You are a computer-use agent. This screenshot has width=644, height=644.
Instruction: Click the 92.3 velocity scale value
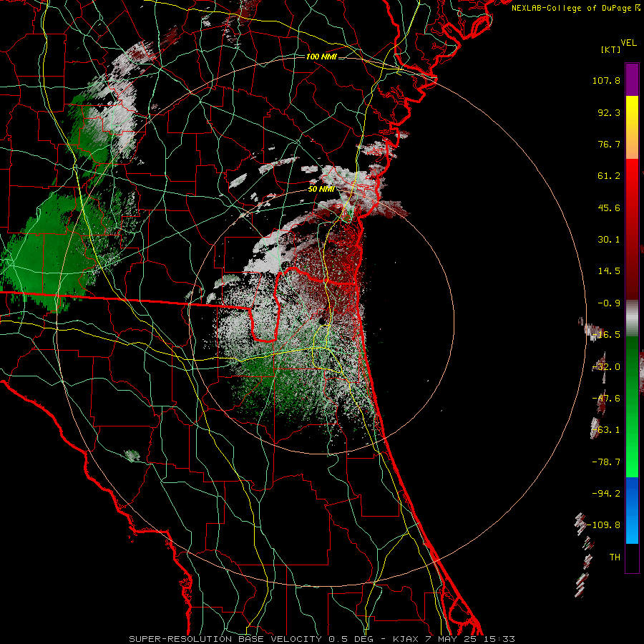pyautogui.click(x=609, y=112)
